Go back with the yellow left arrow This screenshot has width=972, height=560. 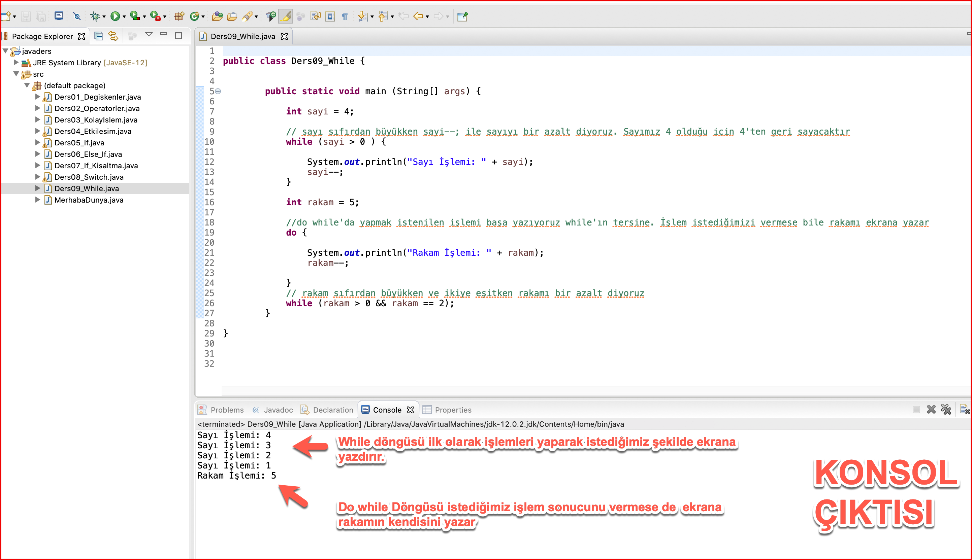[x=418, y=16]
